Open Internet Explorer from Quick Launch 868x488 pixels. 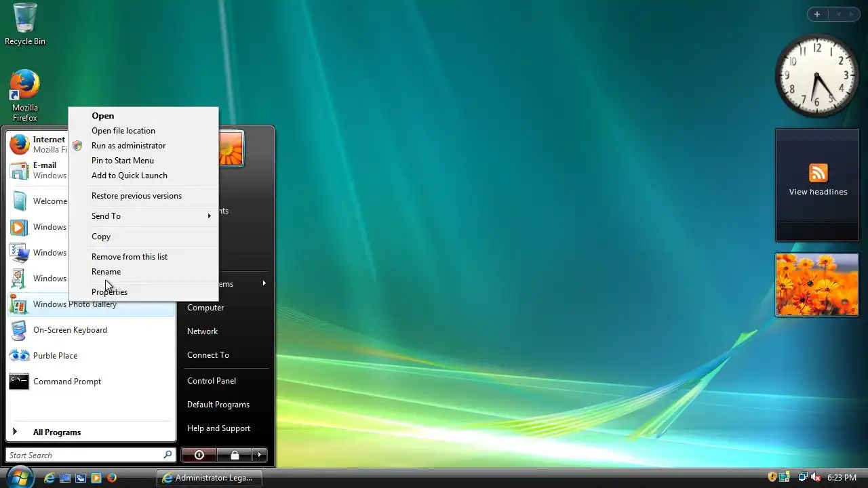coord(50,478)
